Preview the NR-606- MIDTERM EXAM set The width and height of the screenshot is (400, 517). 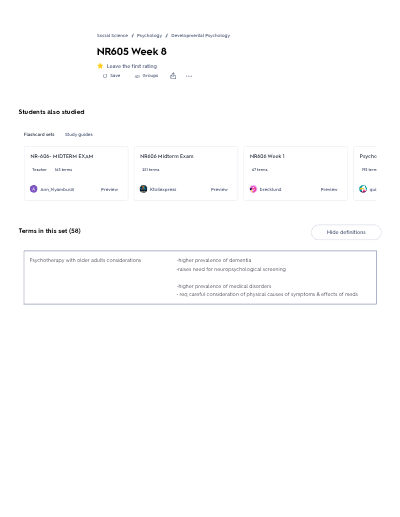(x=109, y=189)
